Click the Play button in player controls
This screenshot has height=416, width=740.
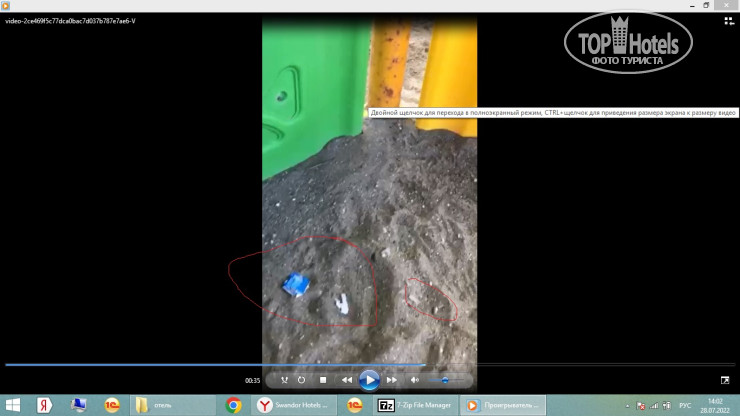(x=369, y=380)
